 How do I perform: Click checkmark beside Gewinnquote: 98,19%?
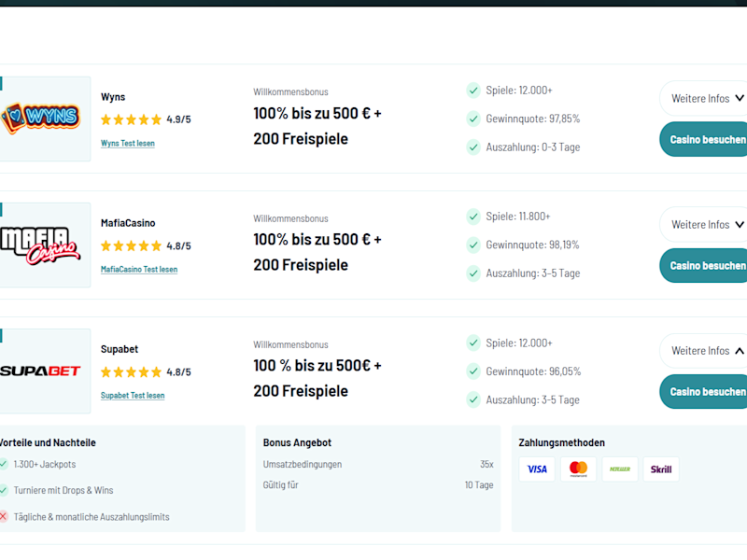coord(473,245)
